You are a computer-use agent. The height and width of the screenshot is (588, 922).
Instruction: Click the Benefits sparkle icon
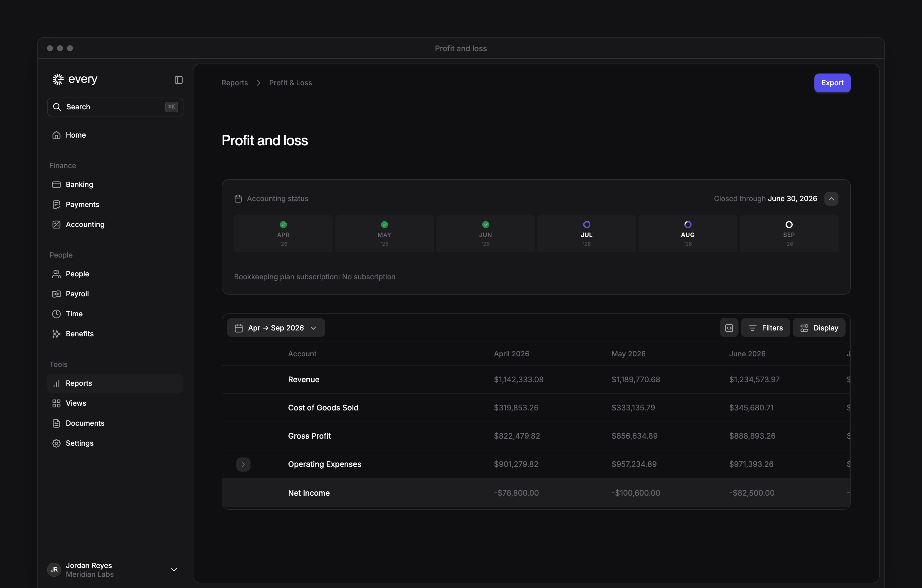click(x=56, y=334)
